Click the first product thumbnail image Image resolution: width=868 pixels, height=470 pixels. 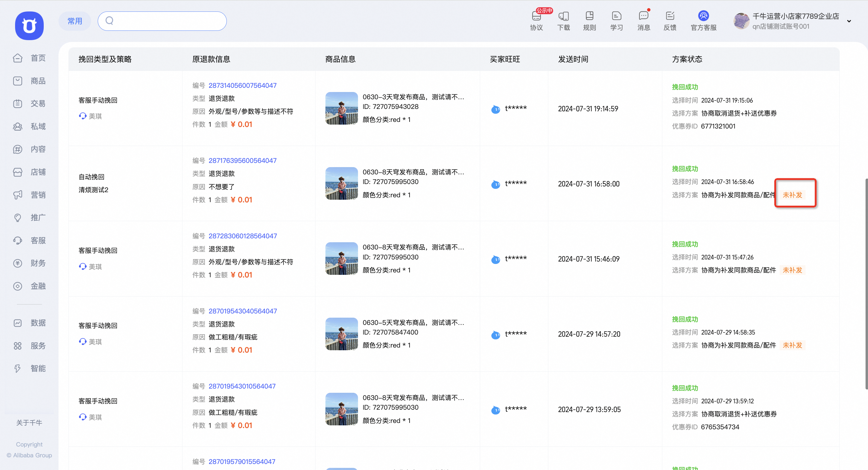coord(341,108)
